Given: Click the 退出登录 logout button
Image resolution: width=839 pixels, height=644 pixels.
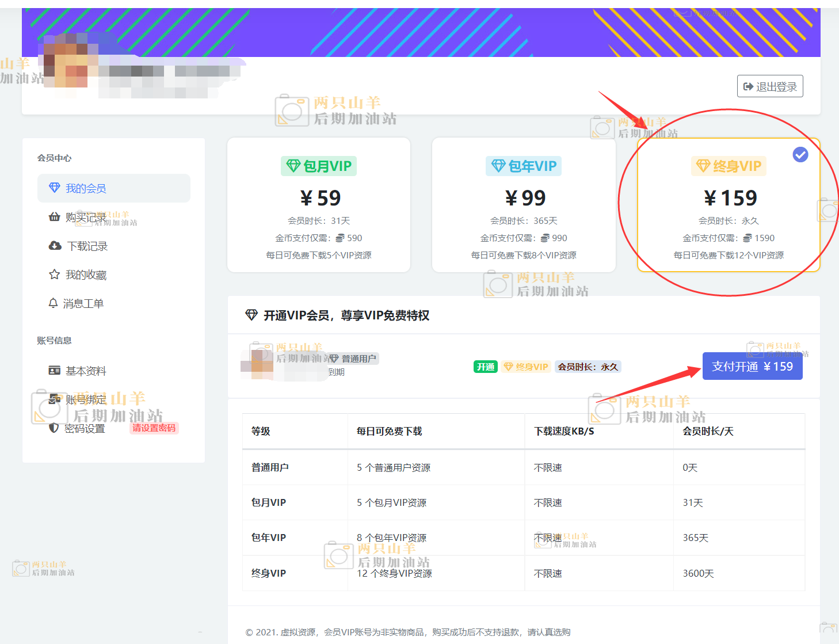Looking at the screenshot, I should [770, 86].
